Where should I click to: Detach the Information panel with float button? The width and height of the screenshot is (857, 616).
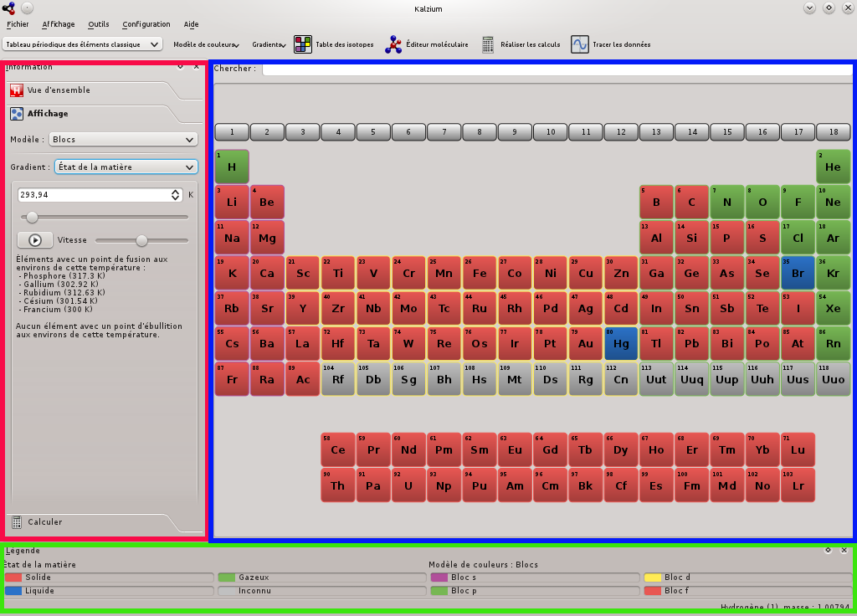(181, 67)
